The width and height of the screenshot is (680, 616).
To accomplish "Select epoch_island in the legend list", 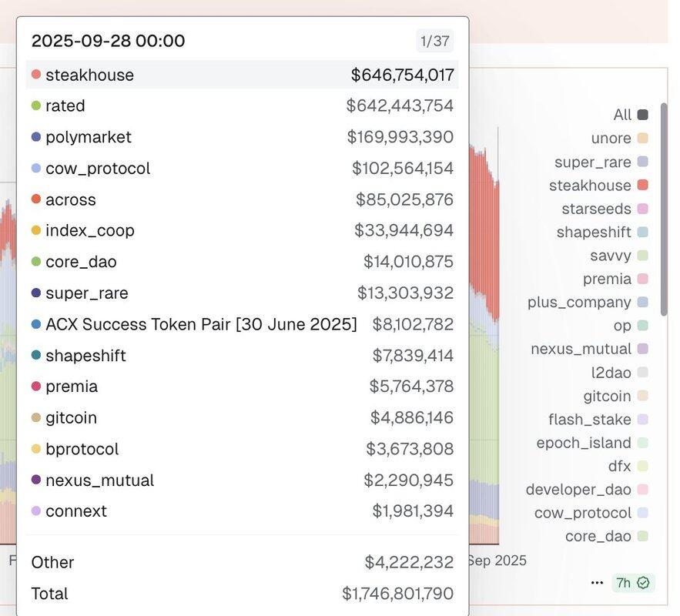I will [x=592, y=443].
